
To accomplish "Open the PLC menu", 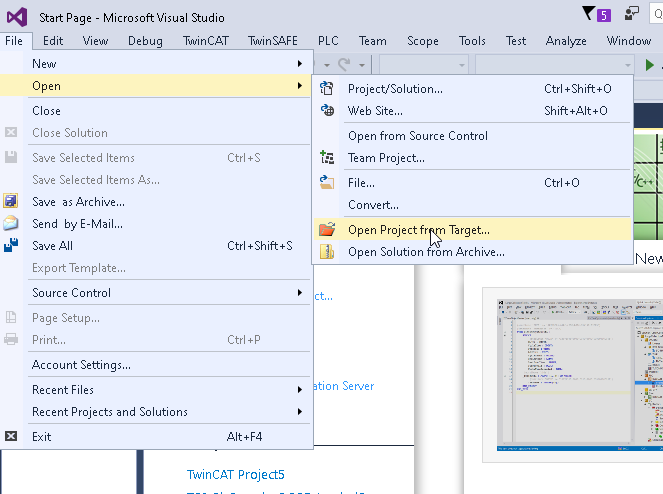I will (x=328, y=41).
